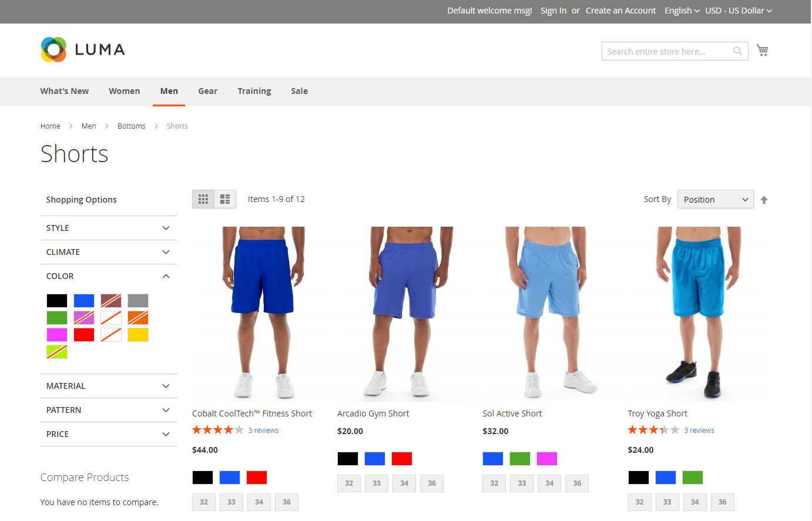Filter by yellow color swatch
The height and width of the screenshot is (521, 812).
[x=138, y=335]
